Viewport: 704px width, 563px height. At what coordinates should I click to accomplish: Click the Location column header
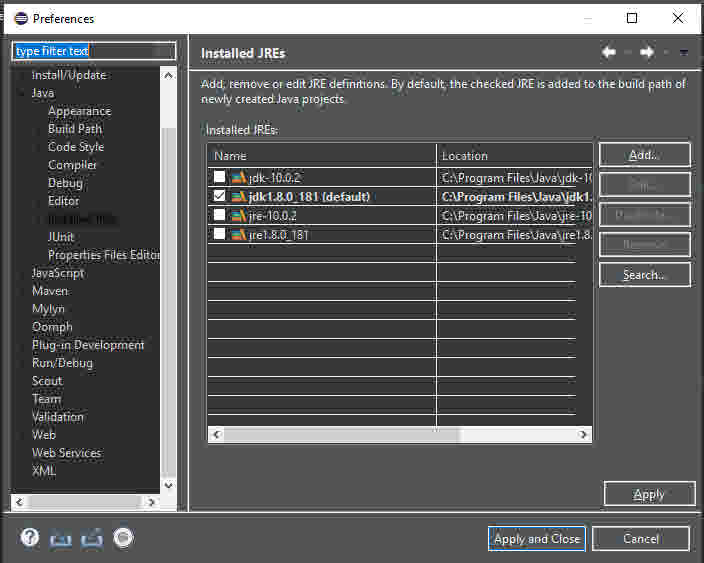515,156
